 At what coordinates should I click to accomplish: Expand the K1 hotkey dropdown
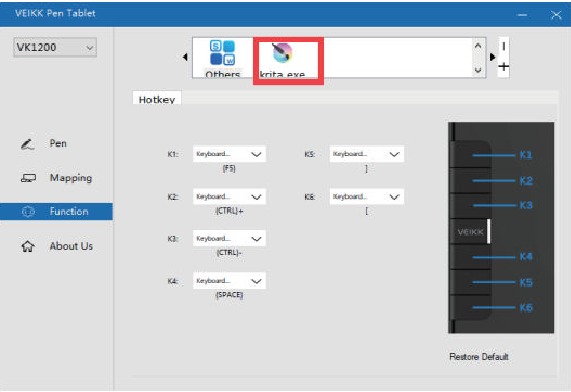pos(229,154)
